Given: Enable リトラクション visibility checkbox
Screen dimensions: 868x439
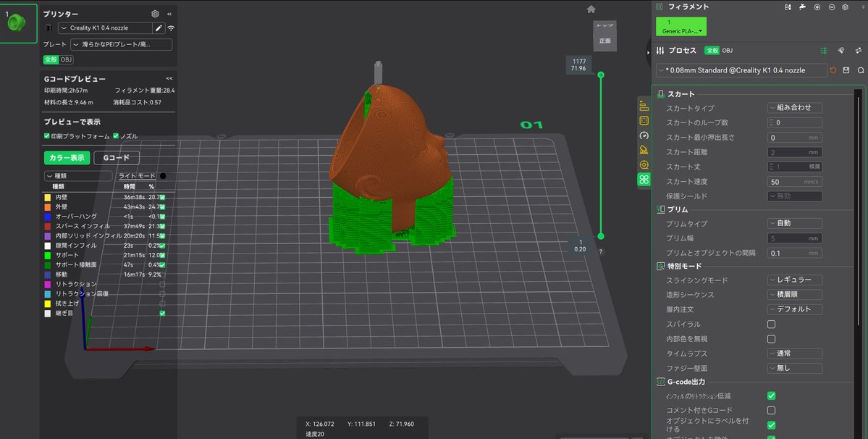Looking at the screenshot, I should pyautogui.click(x=162, y=284).
